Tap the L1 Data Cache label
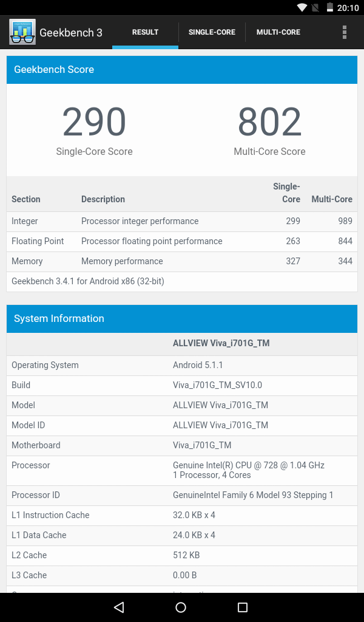Image resolution: width=364 pixels, height=622 pixels. pyautogui.click(x=39, y=535)
